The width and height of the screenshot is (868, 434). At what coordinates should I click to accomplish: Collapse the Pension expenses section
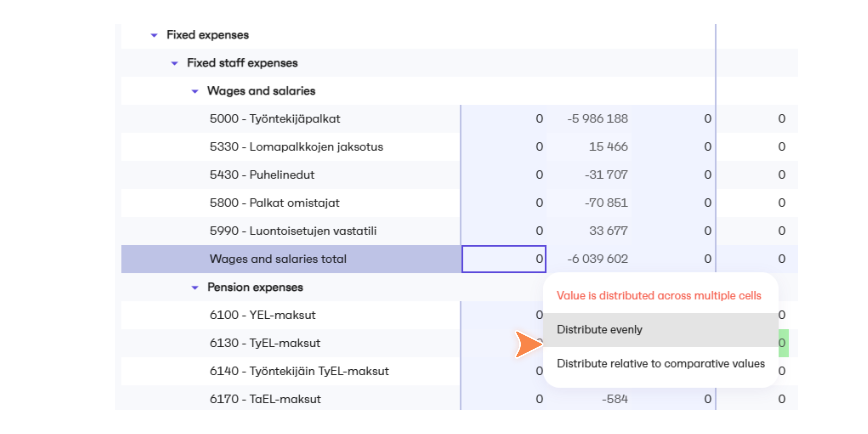click(x=195, y=287)
